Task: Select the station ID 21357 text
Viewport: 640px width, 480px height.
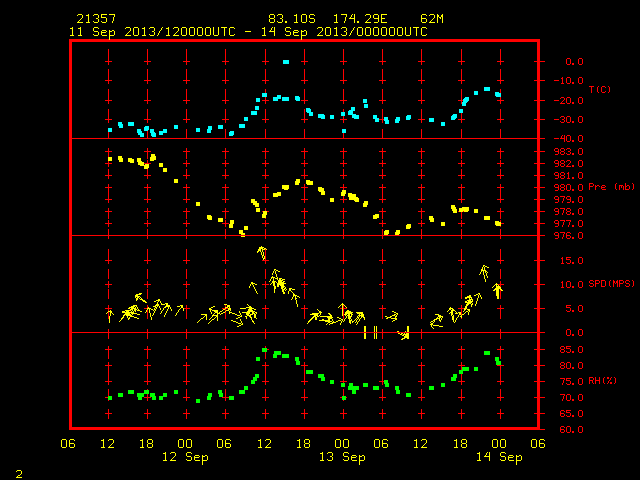Action: tap(96, 19)
